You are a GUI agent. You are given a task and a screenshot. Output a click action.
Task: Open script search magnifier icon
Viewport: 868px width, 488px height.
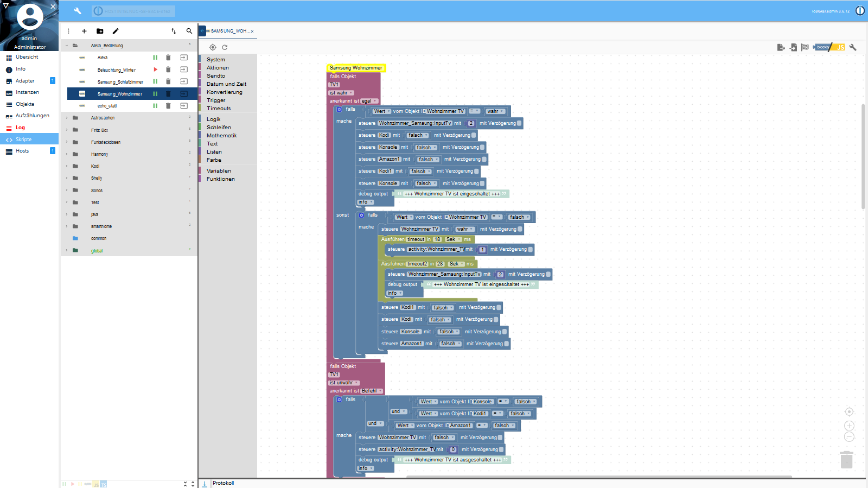[x=189, y=31]
